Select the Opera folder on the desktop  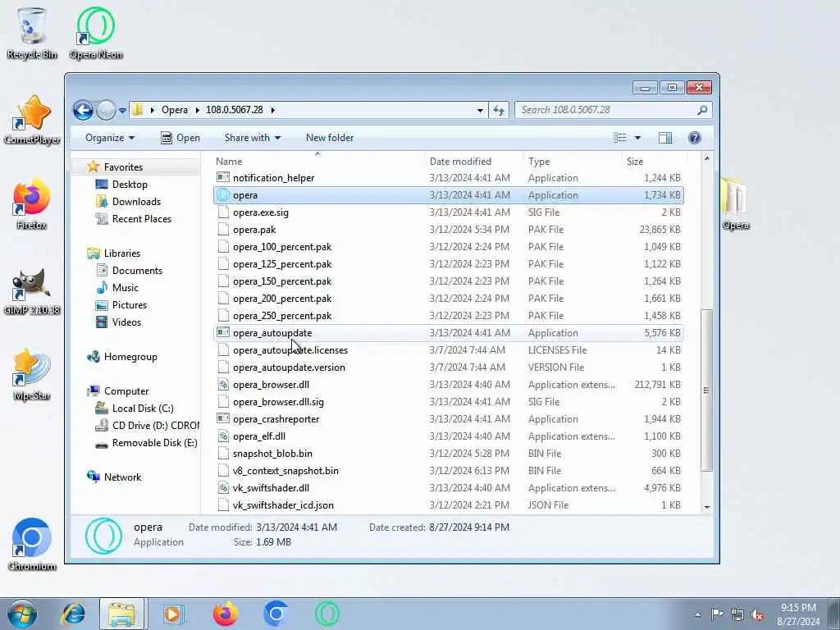tap(735, 203)
